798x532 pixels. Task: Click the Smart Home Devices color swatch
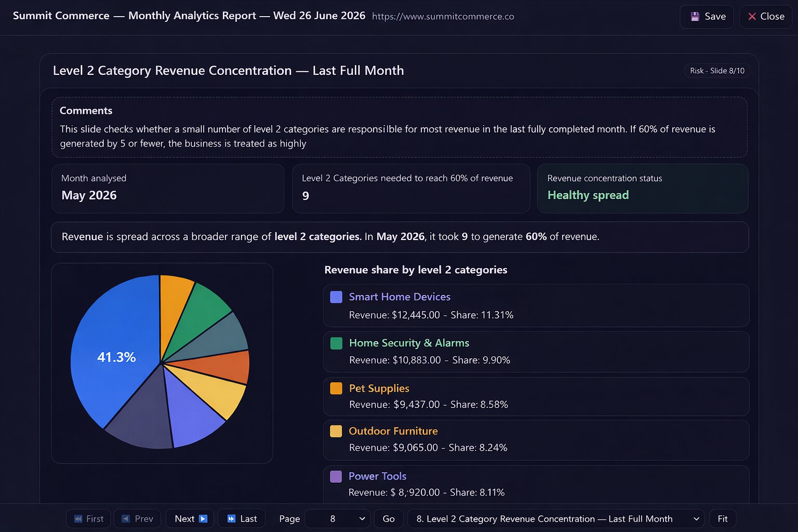(336, 297)
